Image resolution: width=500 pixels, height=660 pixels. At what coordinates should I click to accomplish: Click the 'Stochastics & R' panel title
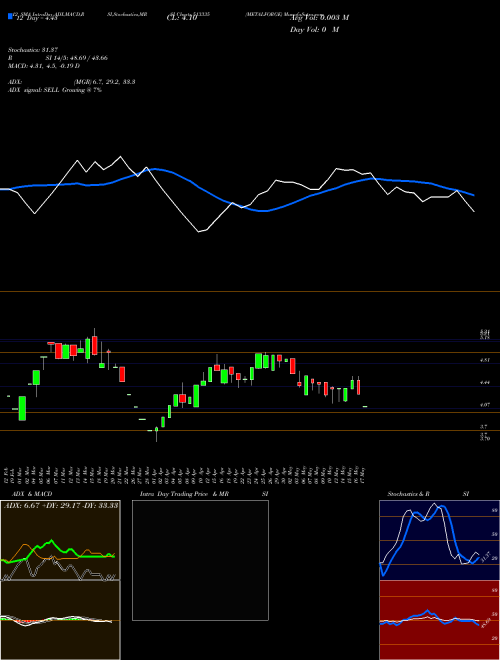click(408, 494)
